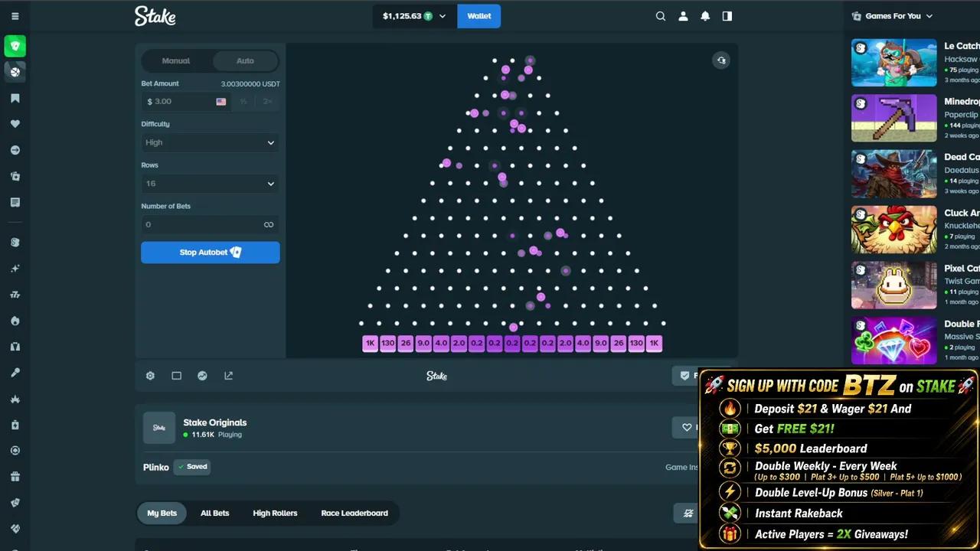Open the Minedrop game thumbnail
Viewport: 980px width, 551px height.
pos(894,118)
